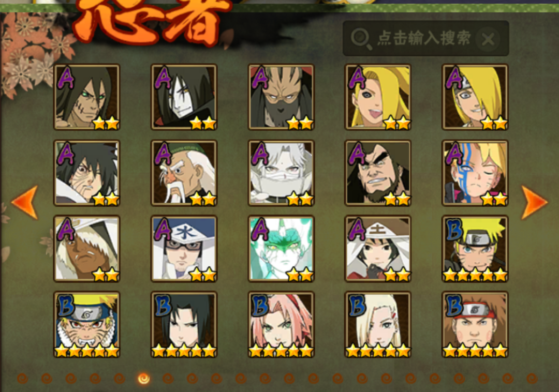Image resolution: width=559 pixels, height=392 pixels.
Task: Select the masked white-haired A-rank ninja
Action: click(x=281, y=173)
